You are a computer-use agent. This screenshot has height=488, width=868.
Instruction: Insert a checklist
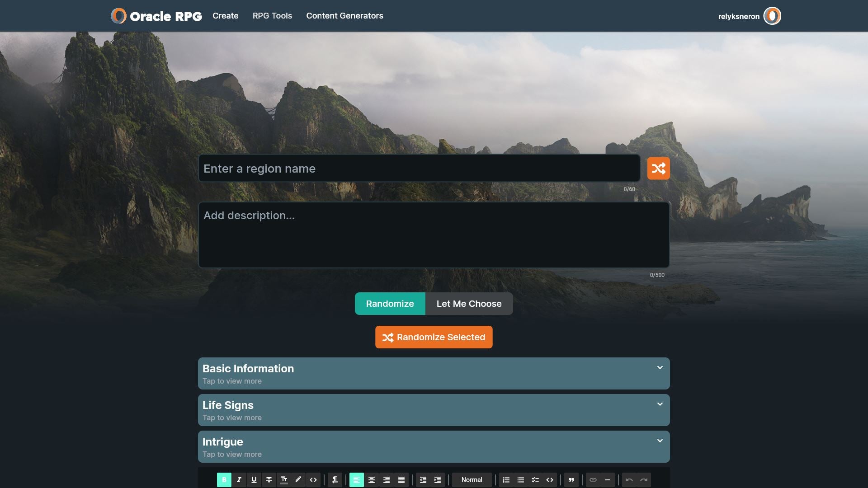point(535,480)
